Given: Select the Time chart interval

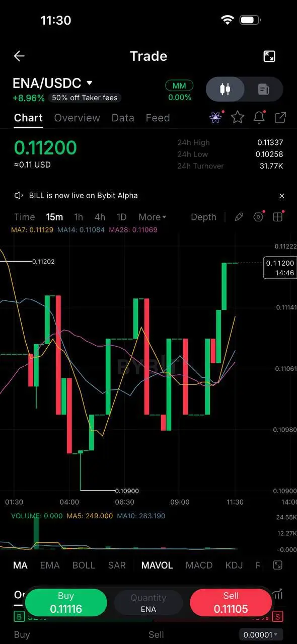Looking at the screenshot, I should click(25, 217).
